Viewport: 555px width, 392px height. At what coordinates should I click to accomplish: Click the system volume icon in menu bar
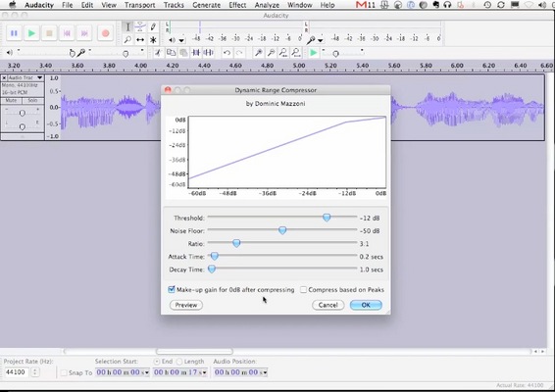click(542, 5)
